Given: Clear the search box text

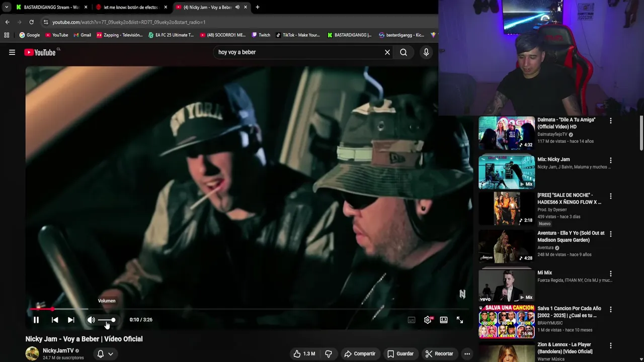Looking at the screenshot, I should (x=387, y=52).
